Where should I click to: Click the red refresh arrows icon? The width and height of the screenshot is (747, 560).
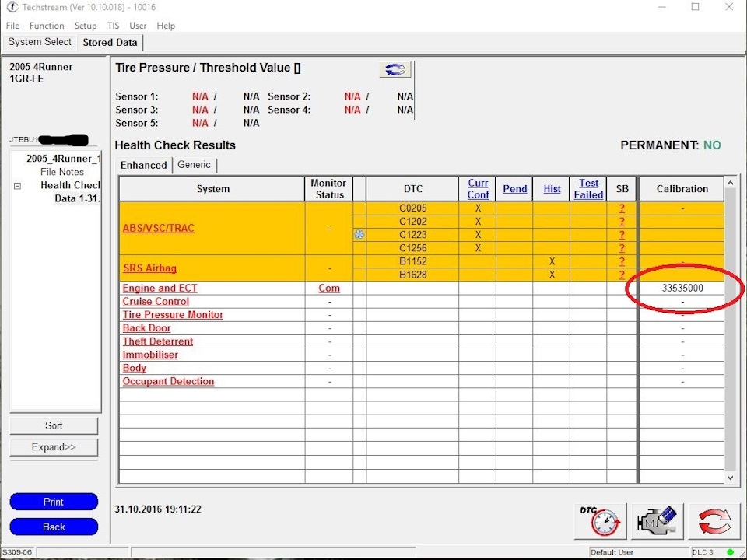tap(714, 521)
